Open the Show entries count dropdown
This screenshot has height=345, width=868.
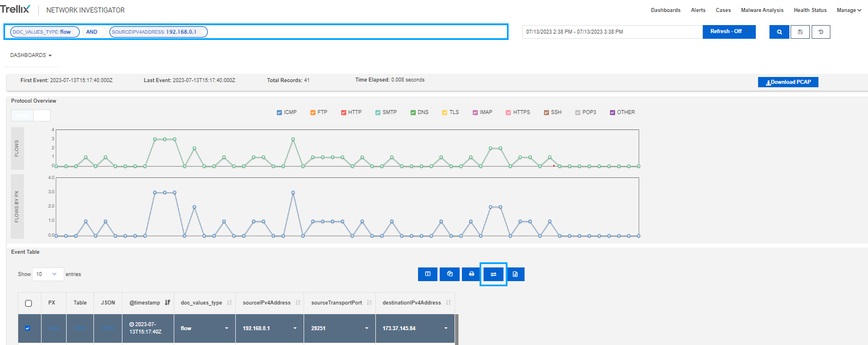(x=48, y=274)
